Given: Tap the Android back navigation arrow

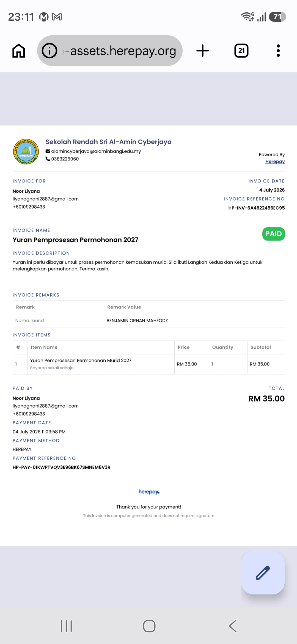Looking at the screenshot, I should [x=233, y=626].
